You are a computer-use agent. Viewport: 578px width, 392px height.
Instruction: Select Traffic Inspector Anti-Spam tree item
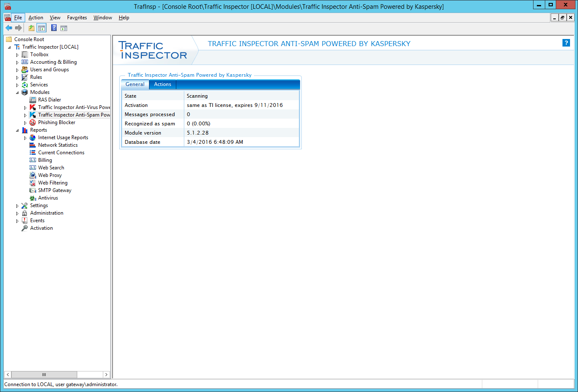(74, 115)
